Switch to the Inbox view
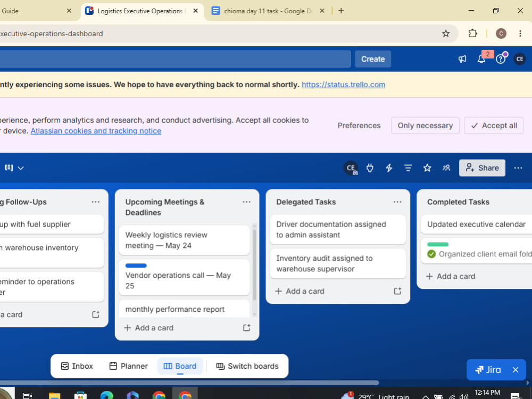 pyautogui.click(x=77, y=366)
